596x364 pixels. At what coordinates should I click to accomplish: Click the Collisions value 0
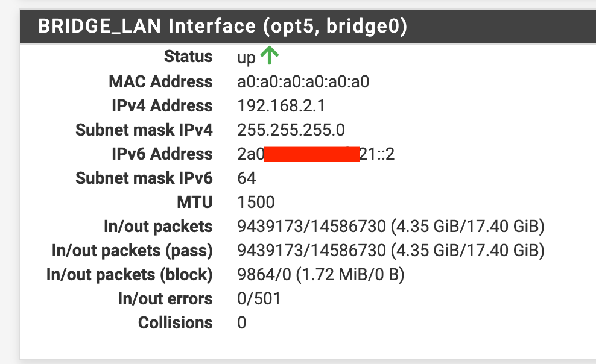242,322
